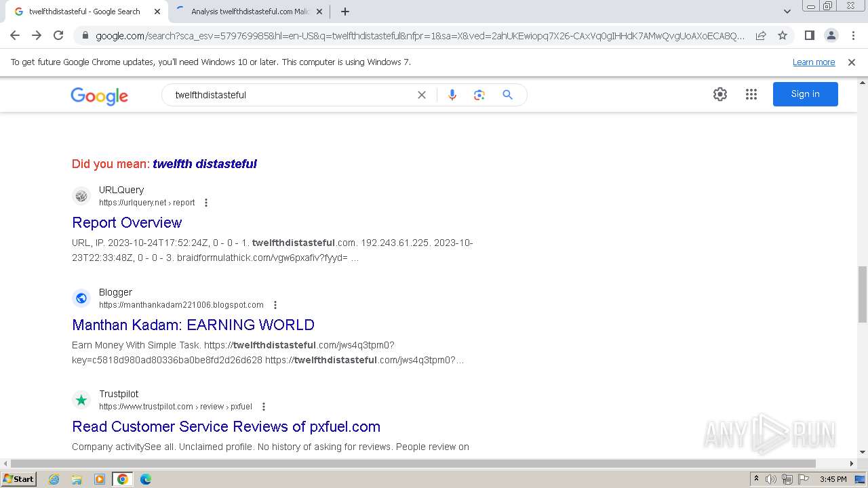Open the tab search dropdown
868x488 pixels.
[787, 12]
